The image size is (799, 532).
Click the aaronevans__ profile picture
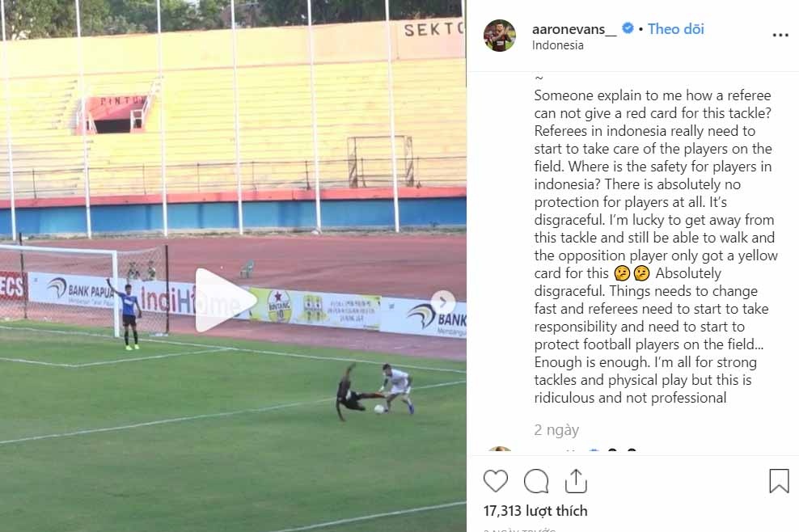pos(499,36)
